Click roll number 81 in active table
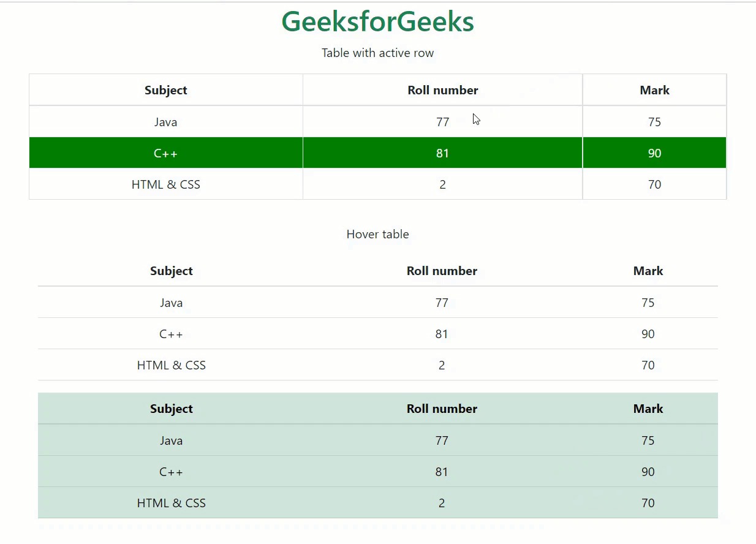Image resolution: width=756 pixels, height=544 pixels. (x=442, y=153)
